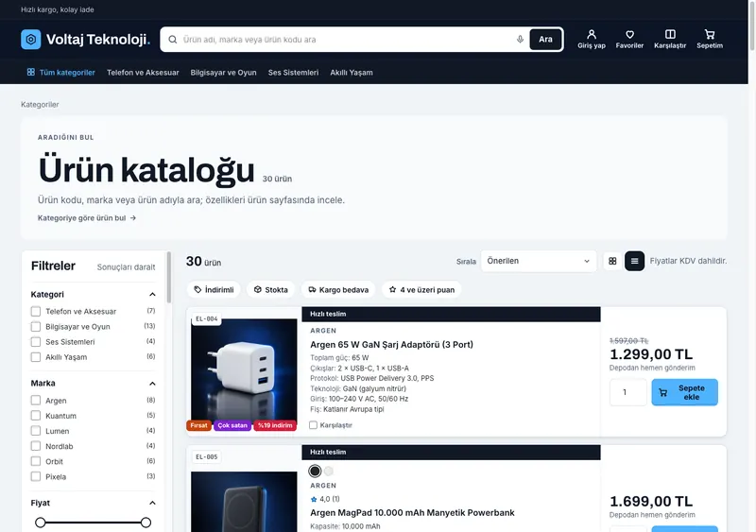This screenshot has height=532, width=756.
Task: Open Argen 65 W GaN adapter product image
Action: coord(244,371)
